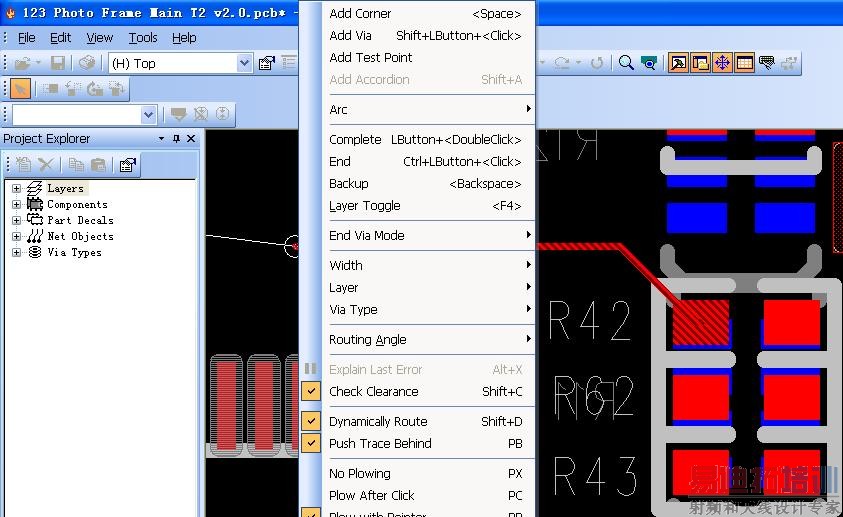
Task: Click the Move selection toolbar icon
Action: pyautogui.click(x=51, y=89)
